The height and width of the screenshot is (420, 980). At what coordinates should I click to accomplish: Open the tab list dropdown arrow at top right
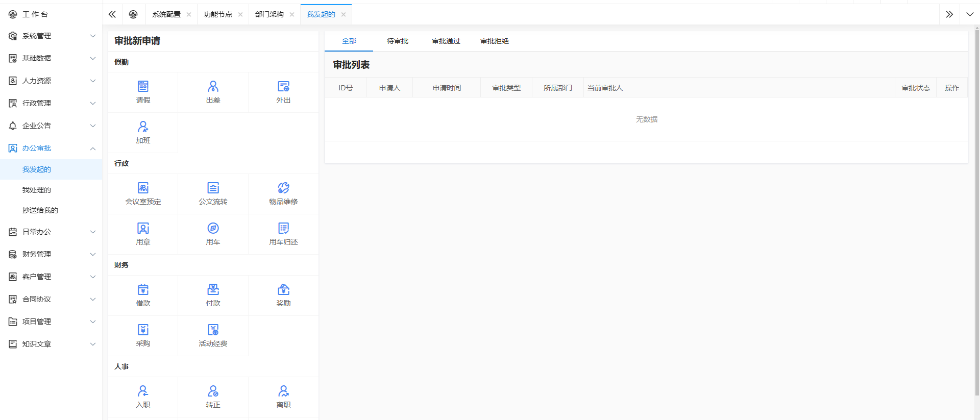[x=970, y=14]
